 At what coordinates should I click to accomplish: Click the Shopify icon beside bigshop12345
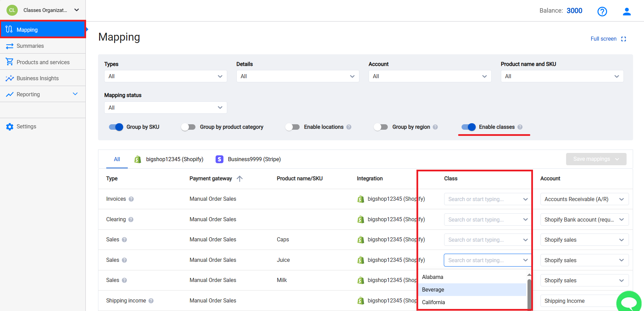tap(137, 159)
